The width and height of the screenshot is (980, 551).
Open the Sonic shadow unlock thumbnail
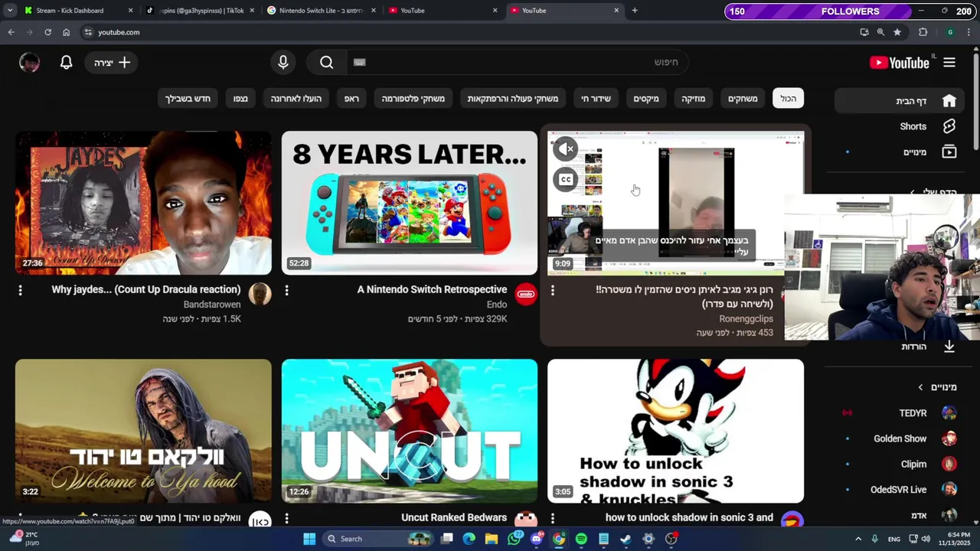[675, 431]
